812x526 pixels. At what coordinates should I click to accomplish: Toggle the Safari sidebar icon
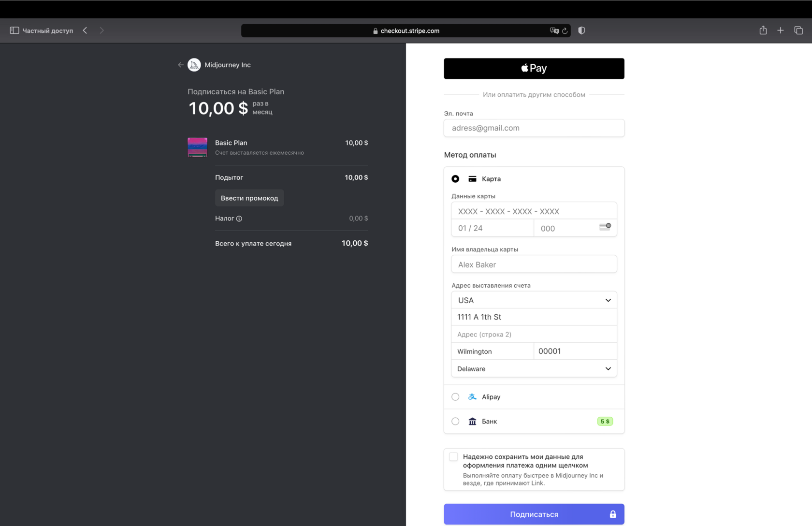14,30
